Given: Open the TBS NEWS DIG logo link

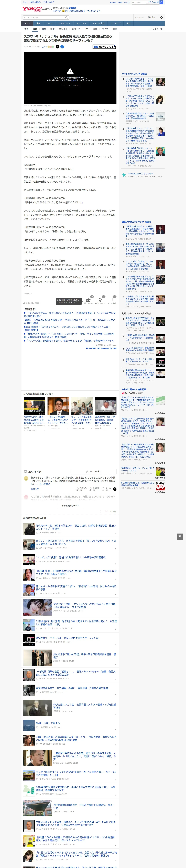Looking at the screenshot, I should (104, 47).
